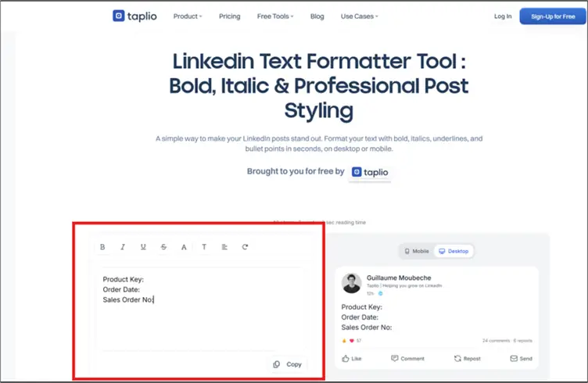588x383 pixels.
Task: Click Repost on the preview post
Action: 468,359
